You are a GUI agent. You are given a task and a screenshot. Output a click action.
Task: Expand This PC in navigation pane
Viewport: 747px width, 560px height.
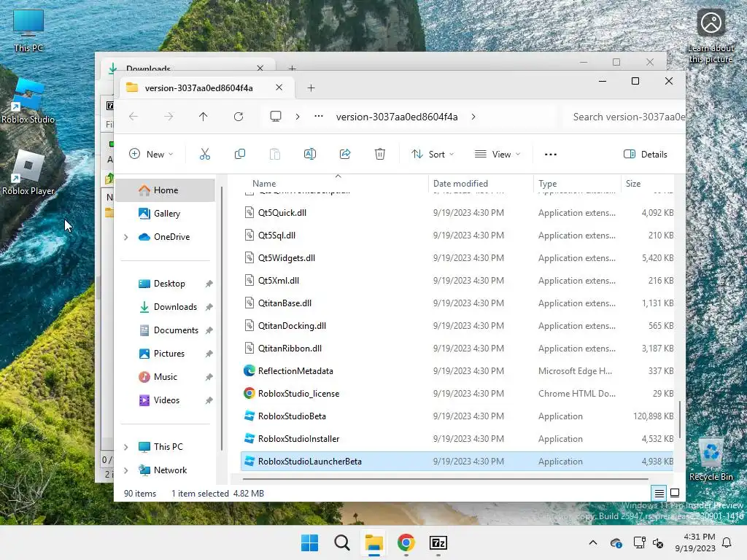coord(125,447)
